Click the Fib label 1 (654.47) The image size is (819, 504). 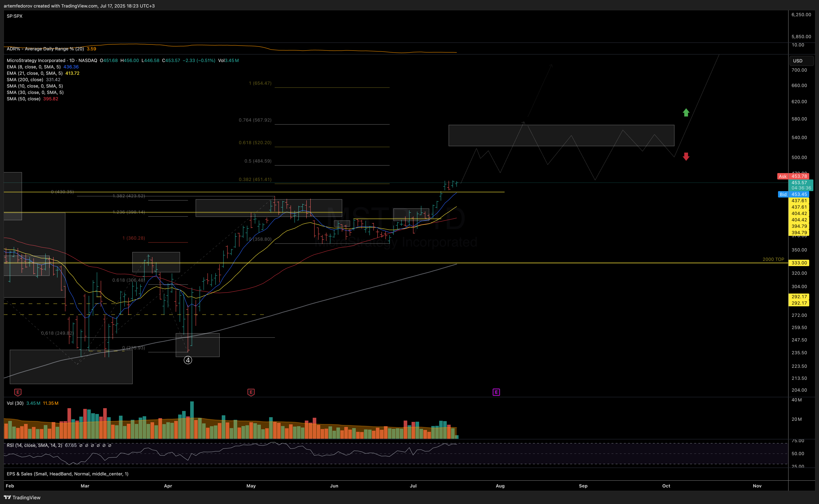point(260,83)
